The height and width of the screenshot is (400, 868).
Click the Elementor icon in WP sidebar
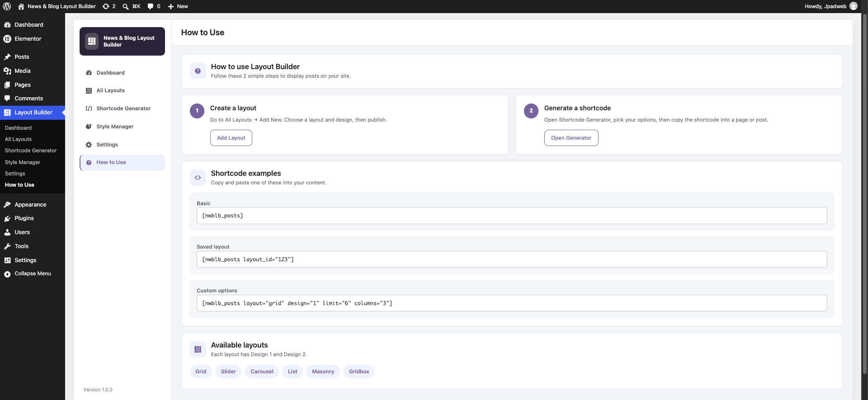pyautogui.click(x=7, y=39)
